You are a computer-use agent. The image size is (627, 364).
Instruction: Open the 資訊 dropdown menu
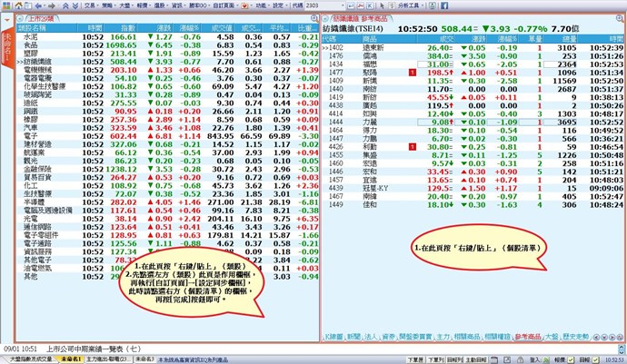click(x=179, y=5)
